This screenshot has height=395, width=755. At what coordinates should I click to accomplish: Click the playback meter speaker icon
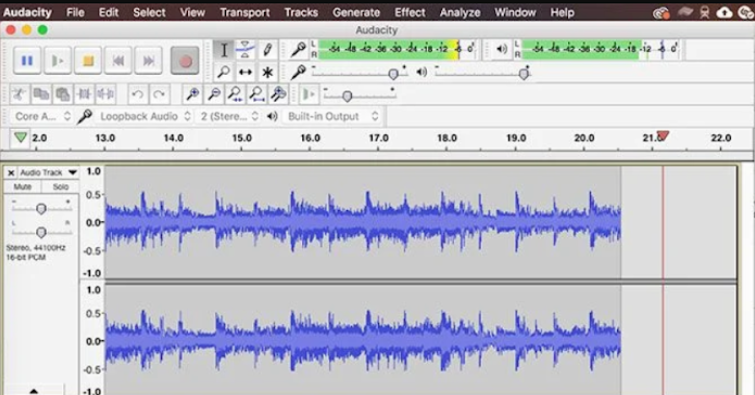click(x=502, y=49)
